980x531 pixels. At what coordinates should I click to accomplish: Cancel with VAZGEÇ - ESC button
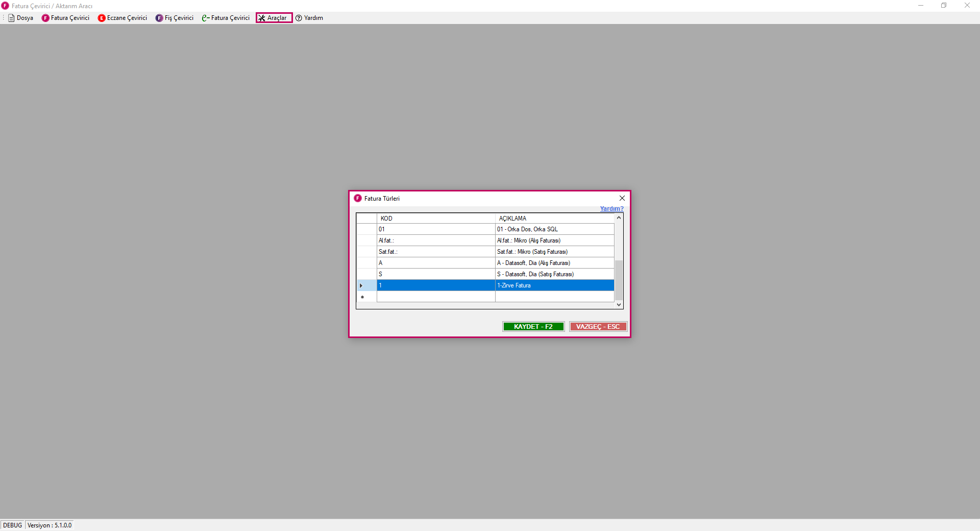coord(598,326)
